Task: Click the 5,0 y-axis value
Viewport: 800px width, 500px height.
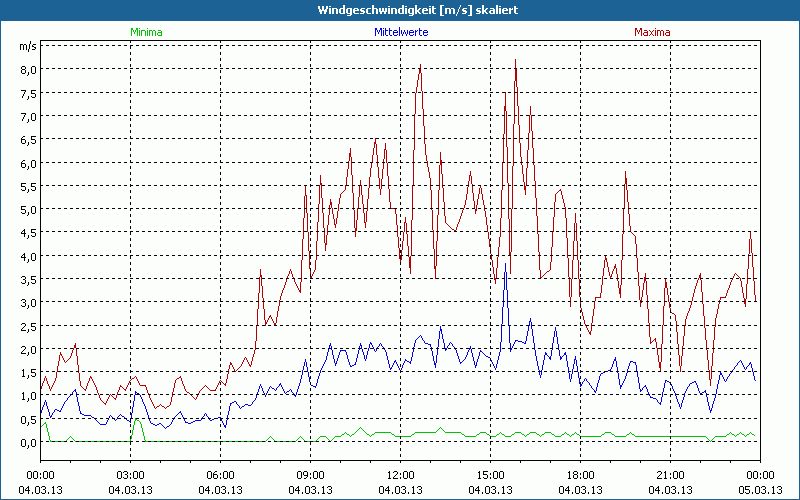Action: pyautogui.click(x=29, y=210)
